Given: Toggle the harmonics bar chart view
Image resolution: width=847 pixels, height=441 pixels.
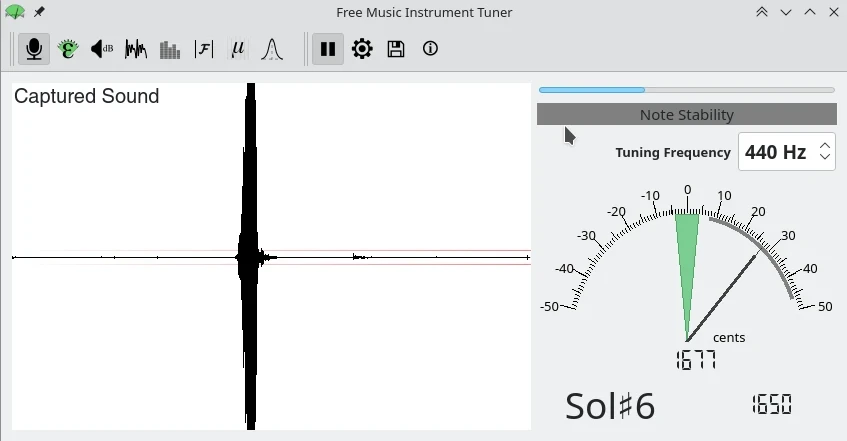Looking at the screenshot, I should tap(170, 49).
